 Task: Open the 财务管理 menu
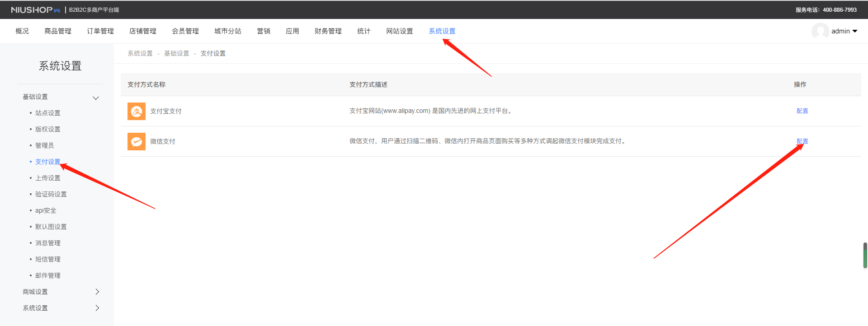pos(328,31)
